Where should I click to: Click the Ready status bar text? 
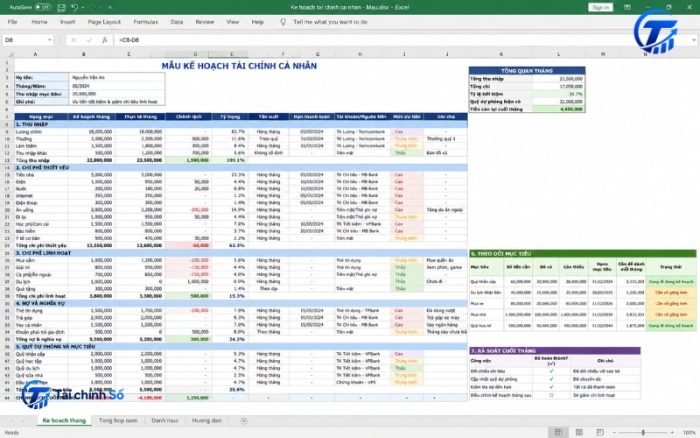click(x=12, y=432)
